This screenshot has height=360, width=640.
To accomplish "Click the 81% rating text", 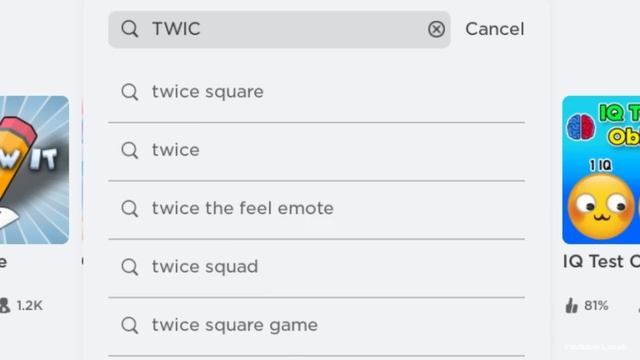I will tap(596, 305).
